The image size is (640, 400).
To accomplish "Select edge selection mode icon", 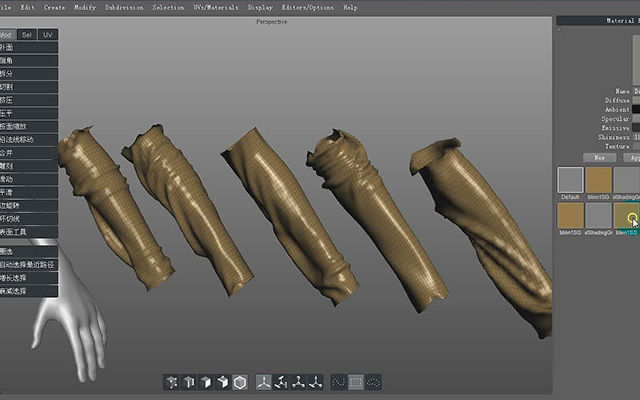I will (x=189, y=382).
